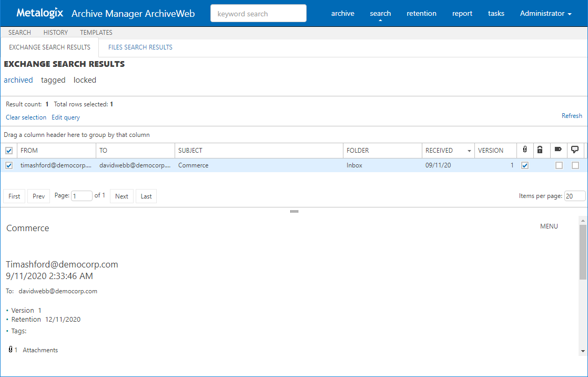Click the Clear selection link
Screen dimensions: 588x377
pyautogui.click(x=26, y=117)
